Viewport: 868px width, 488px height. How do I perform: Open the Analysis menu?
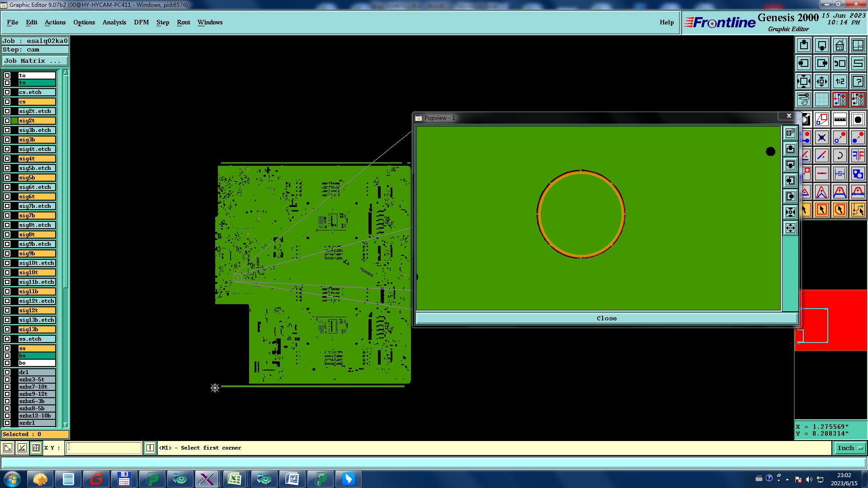click(114, 22)
